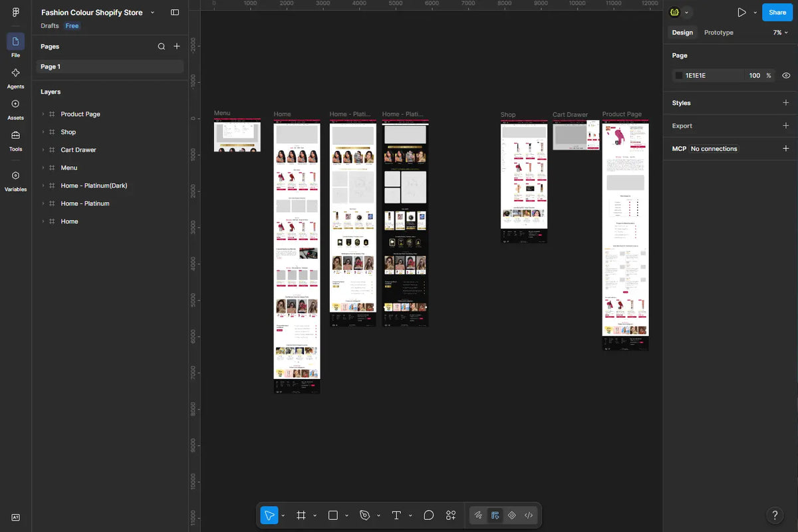Screen dimensions: 798x532
Task: Open the Agents sidebar panel
Action: [x=15, y=78]
